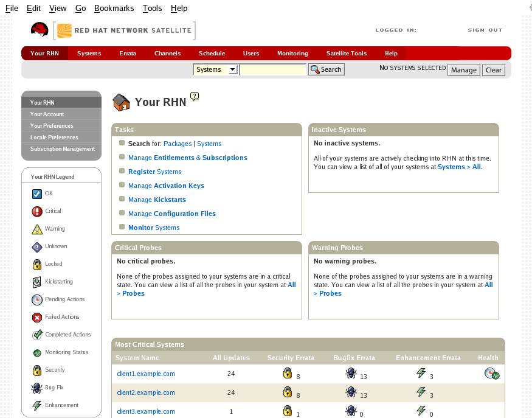This screenshot has height=418, width=532.
Task: Click the Sign Out link
Action: click(x=485, y=30)
